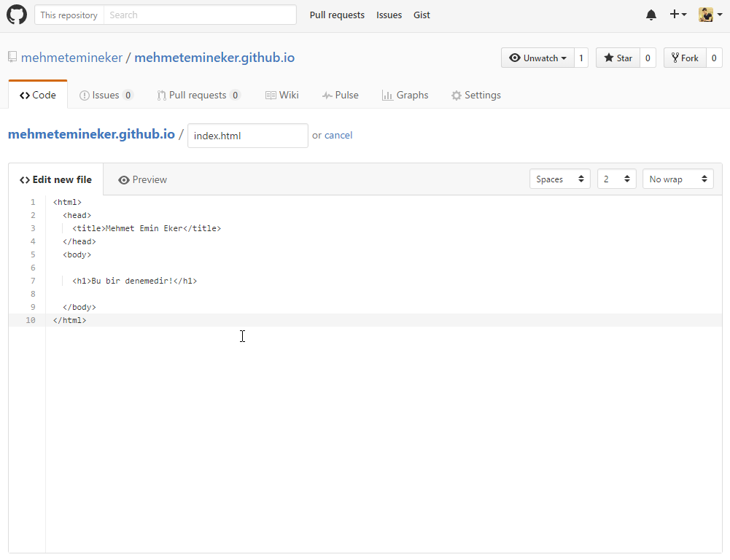Focus the index.html filename field
730x560 pixels.
click(248, 136)
